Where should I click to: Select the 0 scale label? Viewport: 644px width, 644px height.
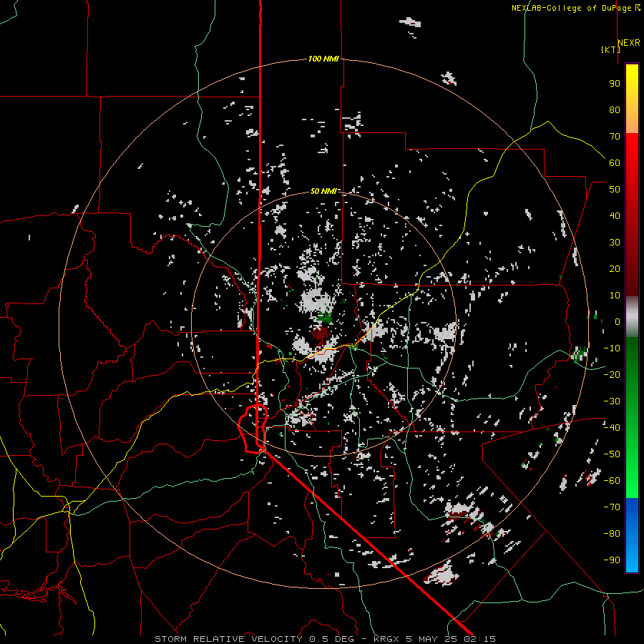tap(618, 321)
